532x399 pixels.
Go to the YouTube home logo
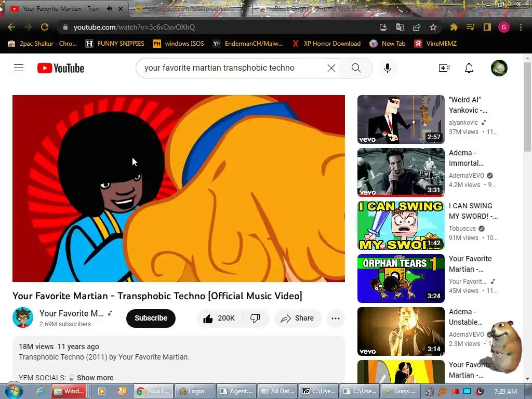tap(60, 68)
